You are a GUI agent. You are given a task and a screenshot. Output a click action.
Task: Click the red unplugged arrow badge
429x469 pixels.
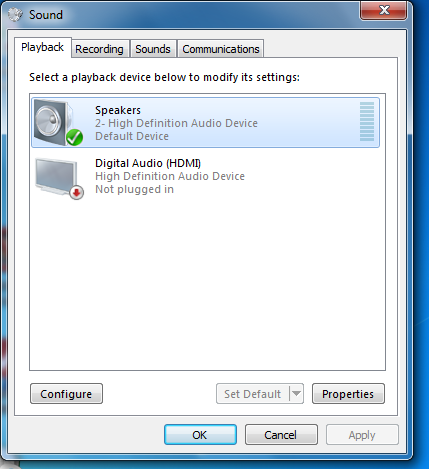[77, 192]
